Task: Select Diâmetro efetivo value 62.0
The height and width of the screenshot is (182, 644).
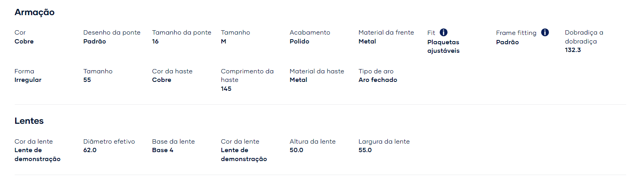Action: click(90, 150)
